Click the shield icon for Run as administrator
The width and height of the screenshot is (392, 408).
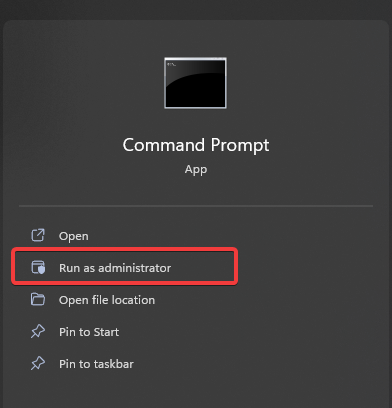(x=38, y=267)
